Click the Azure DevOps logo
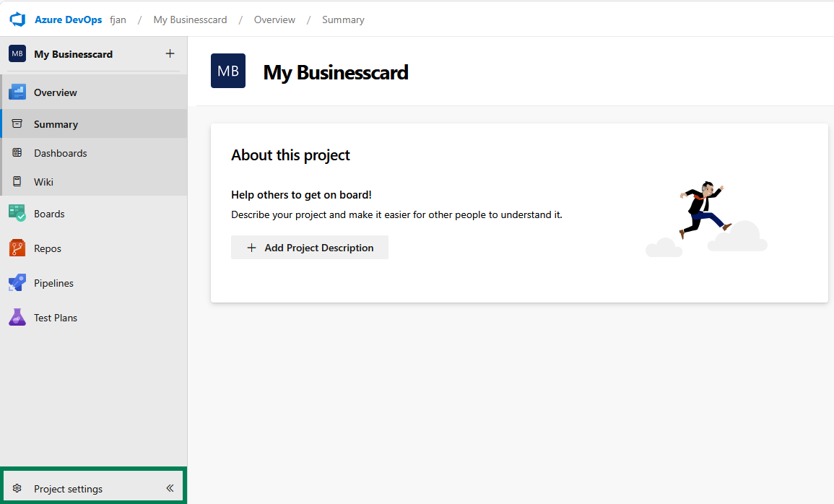Viewport: 834px width, 504px height. [x=17, y=19]
